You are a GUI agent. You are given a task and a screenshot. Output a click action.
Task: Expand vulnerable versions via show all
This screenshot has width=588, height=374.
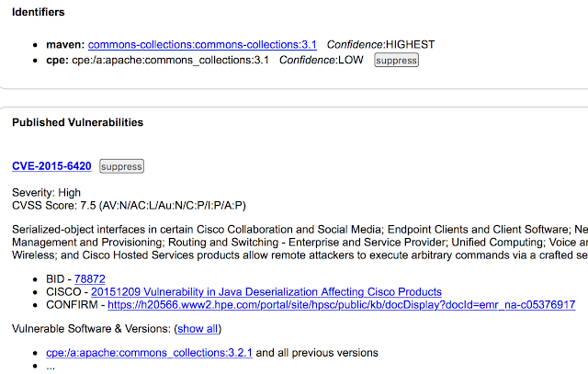pyautogui.click(x=198, y=329)
